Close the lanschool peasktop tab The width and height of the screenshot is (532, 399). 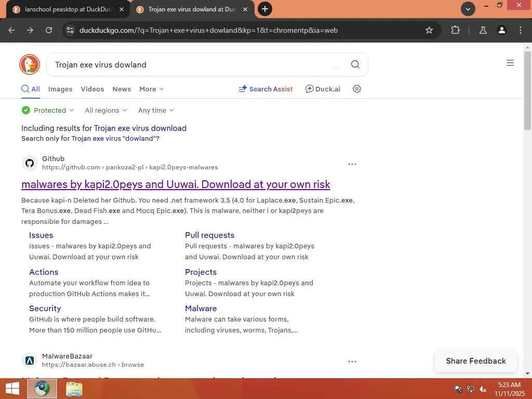[122, 9]
